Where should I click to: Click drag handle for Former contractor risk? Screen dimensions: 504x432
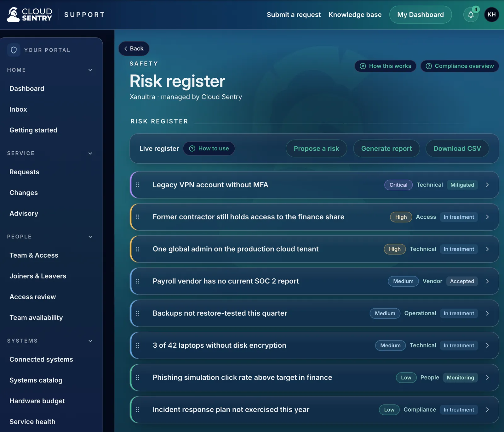tap(138, 217)
